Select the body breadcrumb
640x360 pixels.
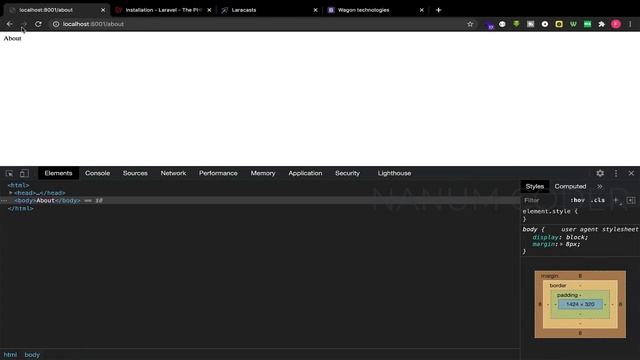coord(32,355)
